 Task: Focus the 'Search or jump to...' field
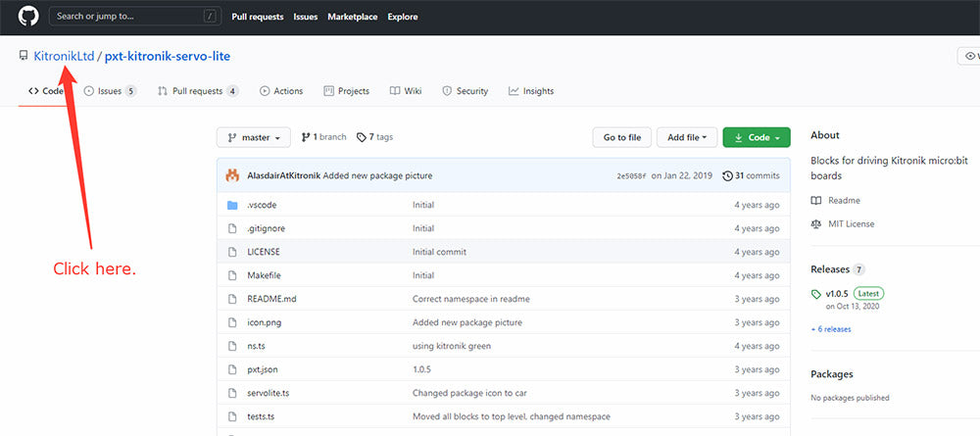click(135, 17)
